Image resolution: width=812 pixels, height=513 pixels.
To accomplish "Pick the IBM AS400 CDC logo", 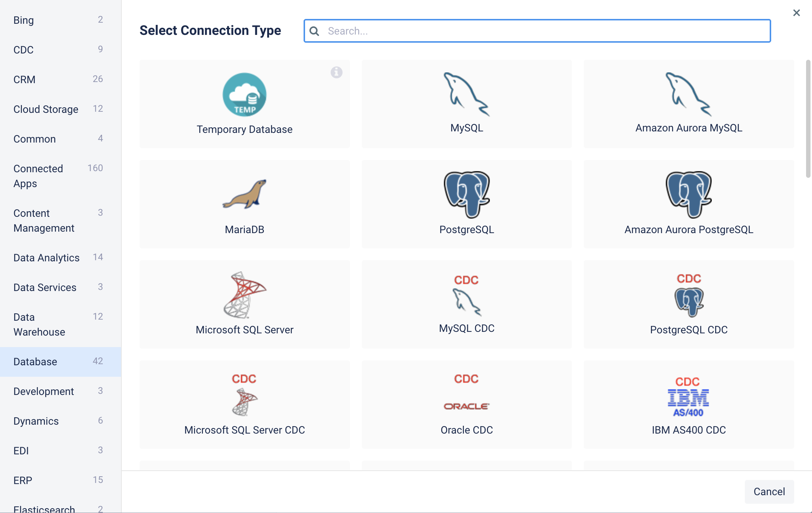I will tap(689, 397).
